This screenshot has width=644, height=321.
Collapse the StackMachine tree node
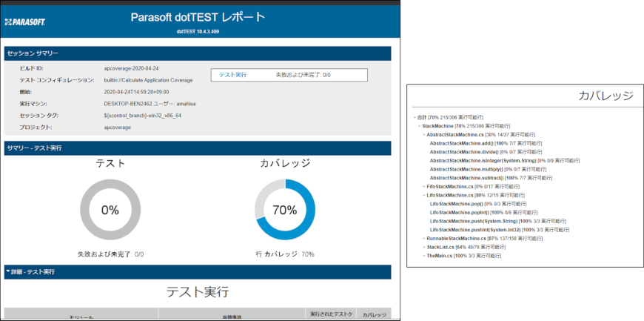click(x=419, y=126)
